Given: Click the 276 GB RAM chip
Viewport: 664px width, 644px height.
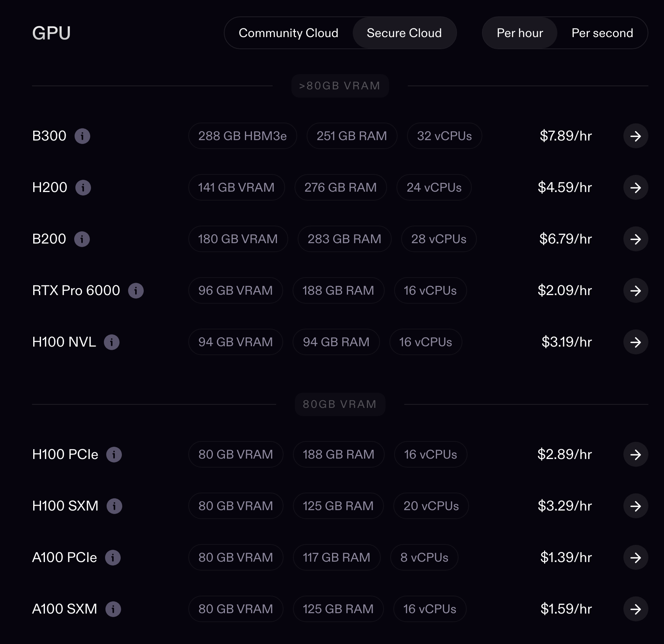Looking at the screenshot, I should (x=341, y=187).
